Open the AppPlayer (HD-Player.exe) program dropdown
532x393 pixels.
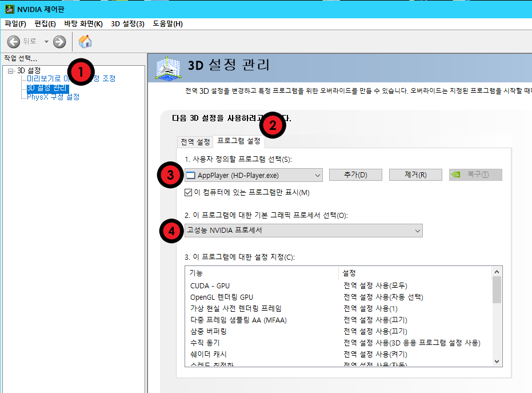254,175
